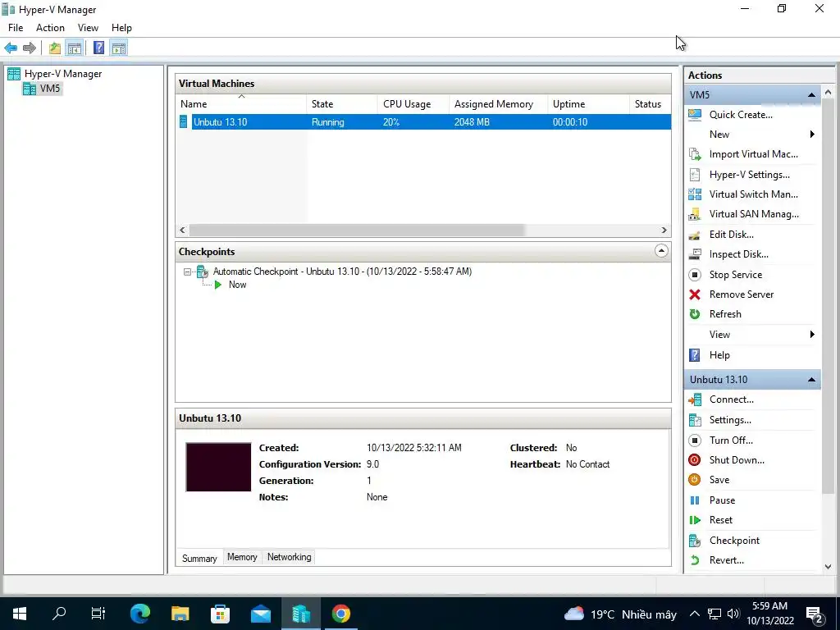The image size is (840, 630).
Task: Collapse the Checkpoints pane
Action: (x=662, y=251)
